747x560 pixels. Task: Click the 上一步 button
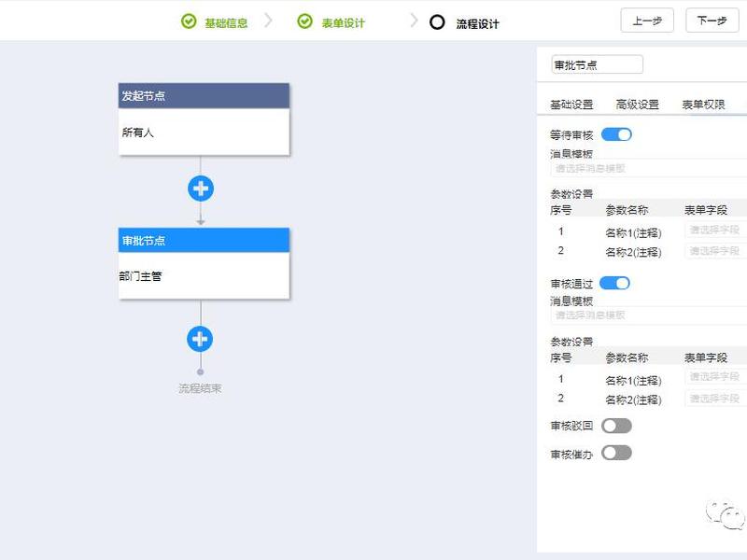(647, 21)
